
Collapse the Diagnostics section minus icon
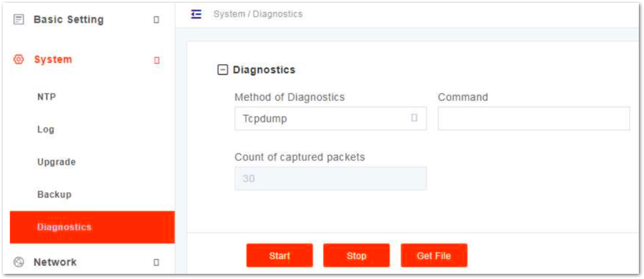tap(222, 70)
